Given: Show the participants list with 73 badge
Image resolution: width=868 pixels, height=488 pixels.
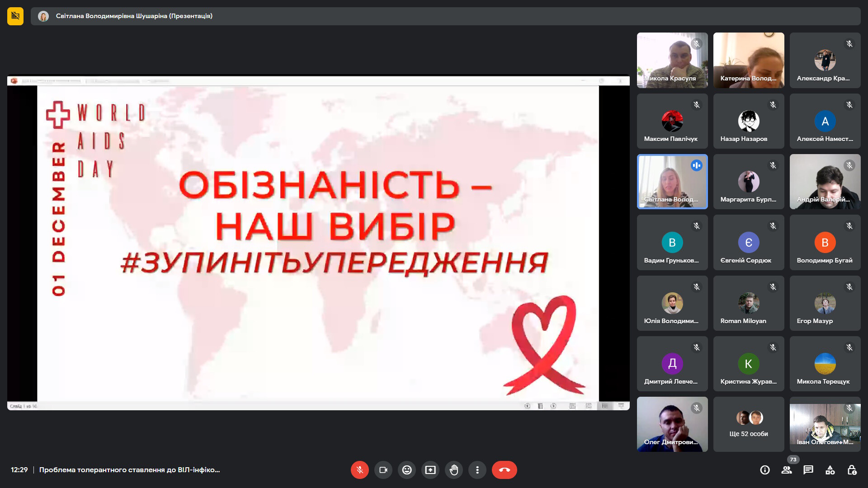Looking at the screenshot, I should (787, 470).
